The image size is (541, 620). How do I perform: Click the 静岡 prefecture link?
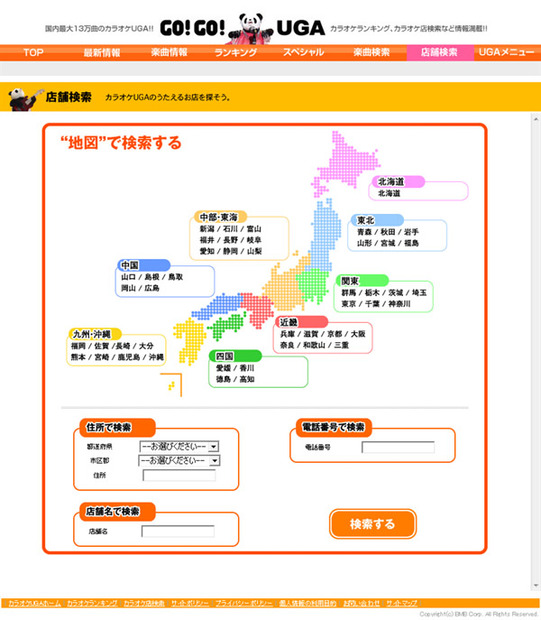coord(231,251)
